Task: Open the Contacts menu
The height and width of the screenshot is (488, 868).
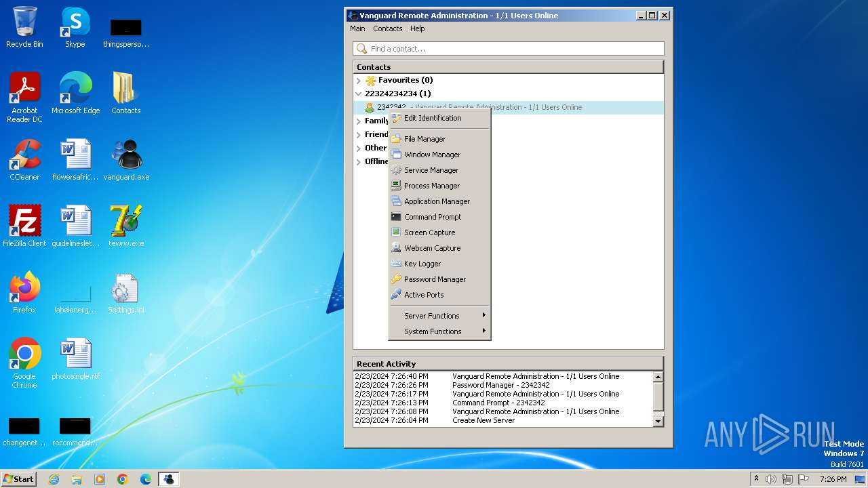Action: 388,28
